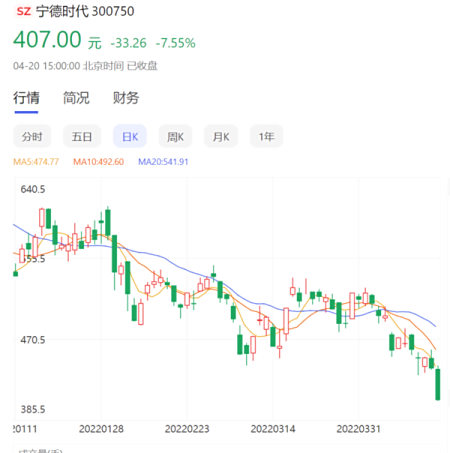Select the 1年 chart view
Screen dimensions: 450x453
tap(266, 136)
